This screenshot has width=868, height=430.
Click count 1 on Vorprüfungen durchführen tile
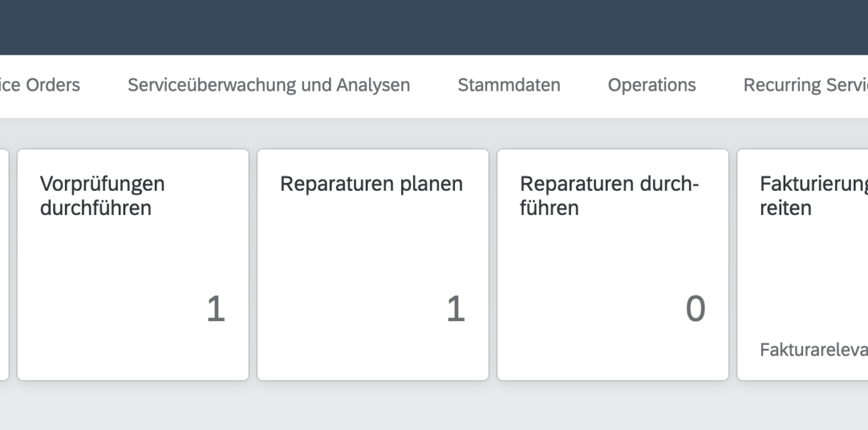215,310
